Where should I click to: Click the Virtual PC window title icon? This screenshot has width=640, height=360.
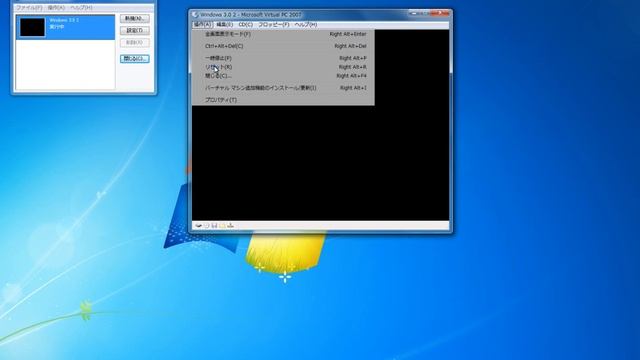(195, 15)
